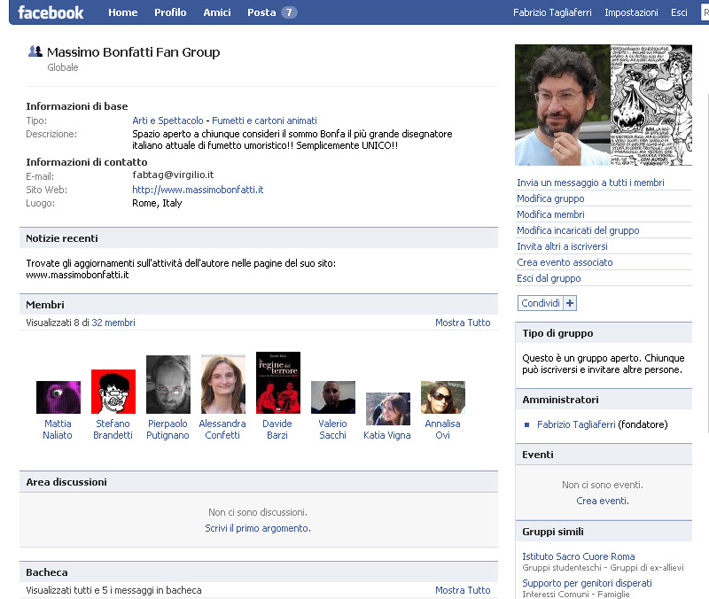
Task: Click the Massimo Bonfatti Fan Group title
Action: [133, 52]
